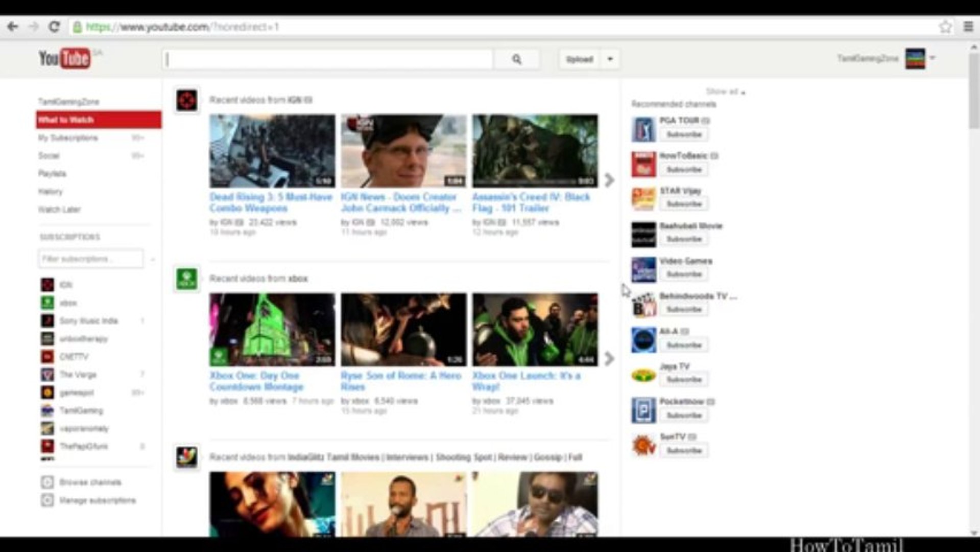This screenshot has height=552, width=980.
Task: Open the Upload dropdown arrow
Action: 610,59
